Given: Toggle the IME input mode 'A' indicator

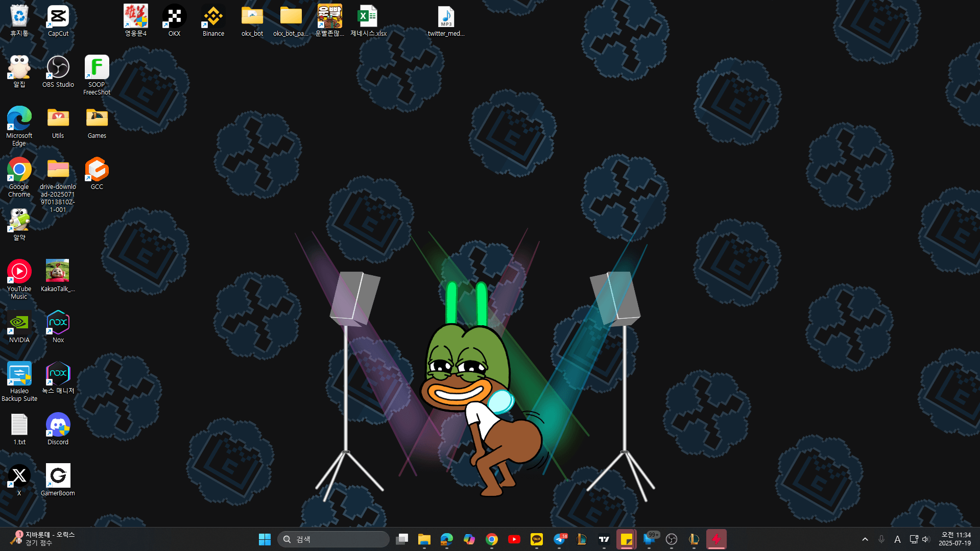Looking at the screenshot, I should (897, 539).
